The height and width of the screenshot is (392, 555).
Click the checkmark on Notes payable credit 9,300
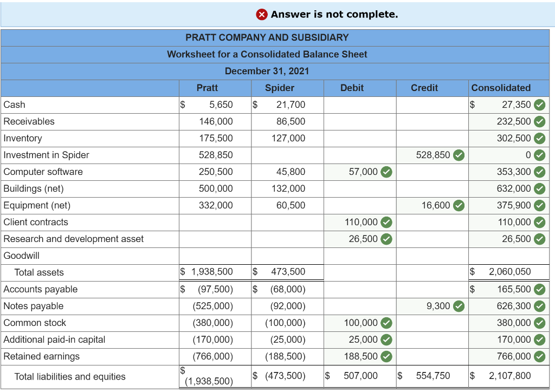(x=460, y=306)
